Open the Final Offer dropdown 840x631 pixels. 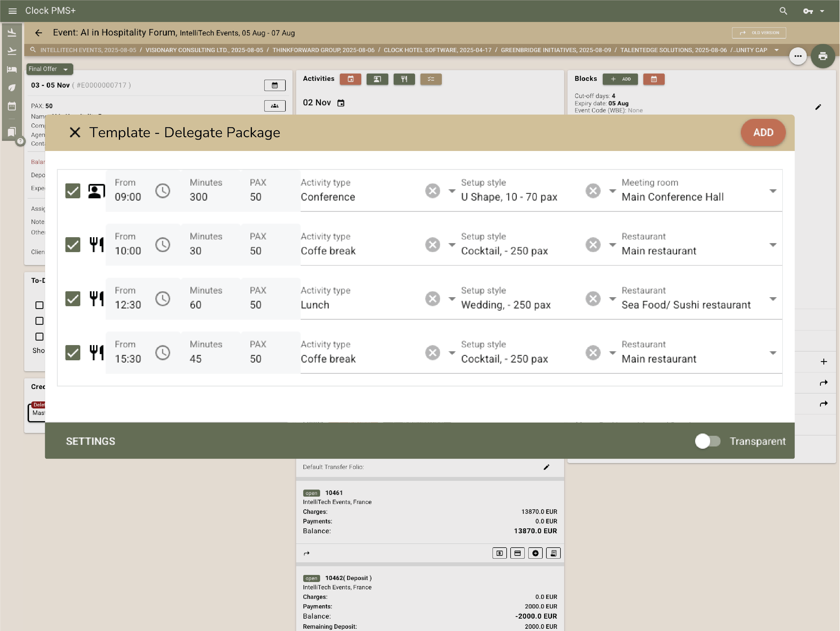49,69
